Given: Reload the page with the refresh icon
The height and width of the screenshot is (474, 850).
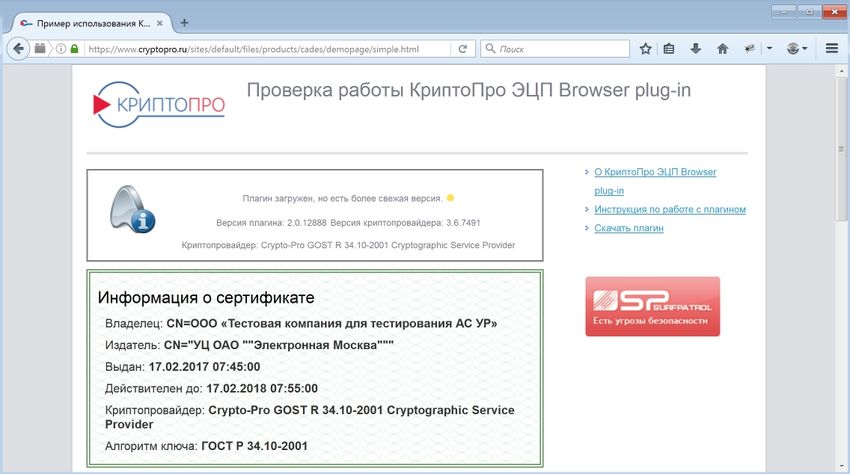Looking at the screenshot, I should [462, 49].
